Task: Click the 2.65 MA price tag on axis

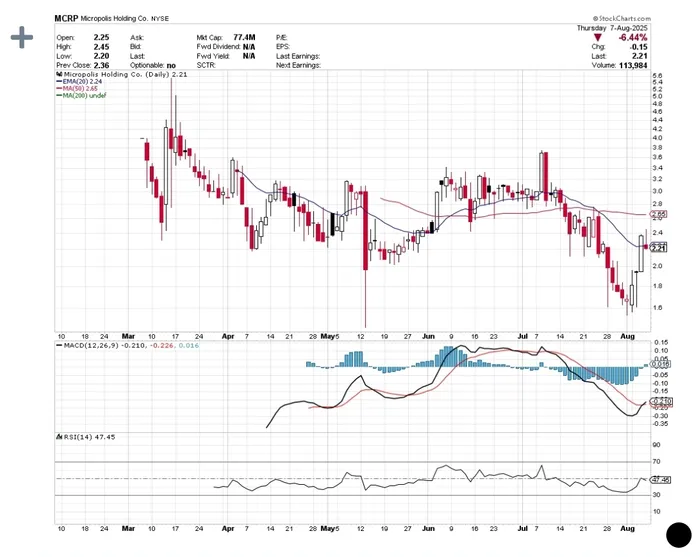Action: [x=659, y=214]
